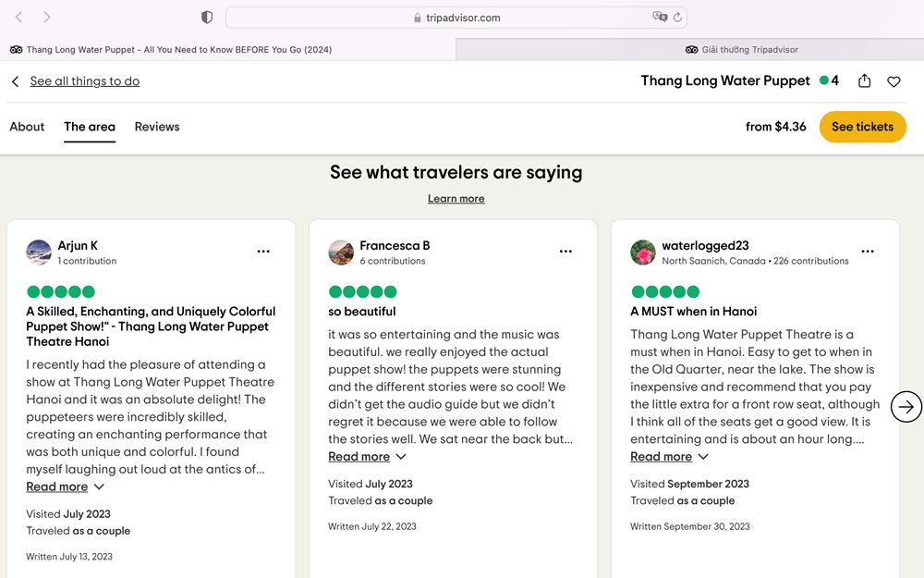The image size is (924, 578).
Task: Click waterlogged23's profile avatar
Action: [x=643, y=252]
